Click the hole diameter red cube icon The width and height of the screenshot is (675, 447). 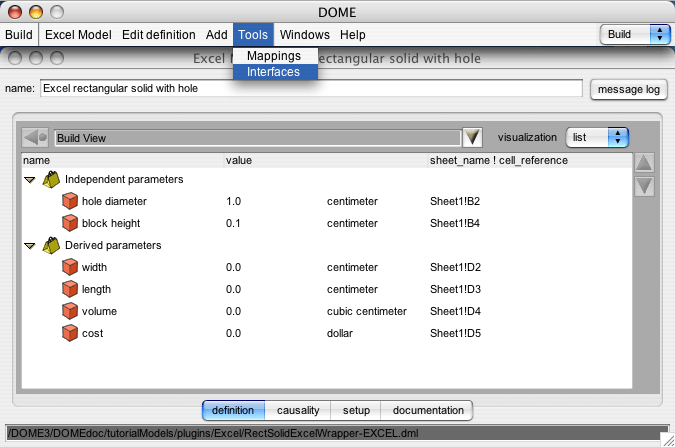click(x=70, y=201)
